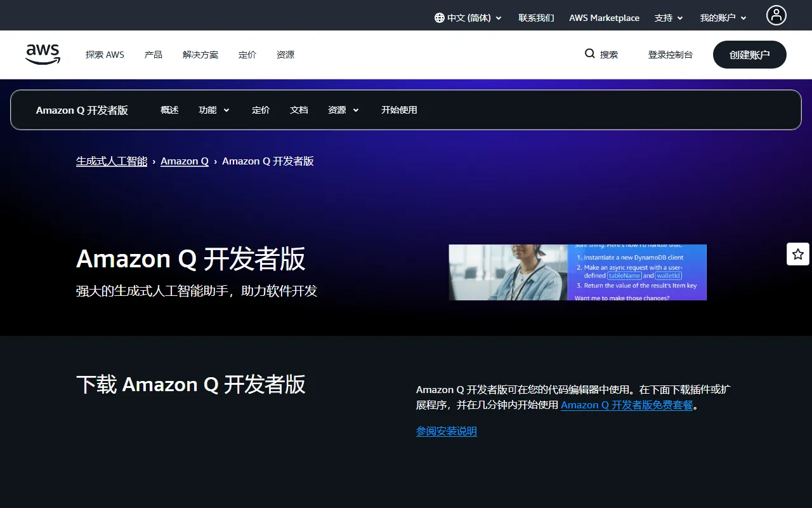Open the Amazon Q 开发者版免费套餐 link
812x508 pixels.
627,405
